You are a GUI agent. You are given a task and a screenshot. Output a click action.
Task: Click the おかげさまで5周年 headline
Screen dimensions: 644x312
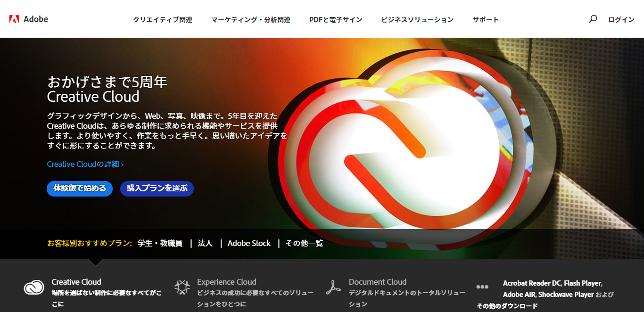click(107, 82)
